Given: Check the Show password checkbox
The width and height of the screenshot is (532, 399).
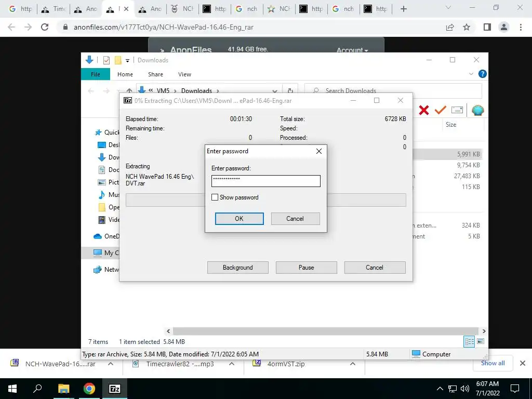Looking at the screenshot, I should coord(215,197).
